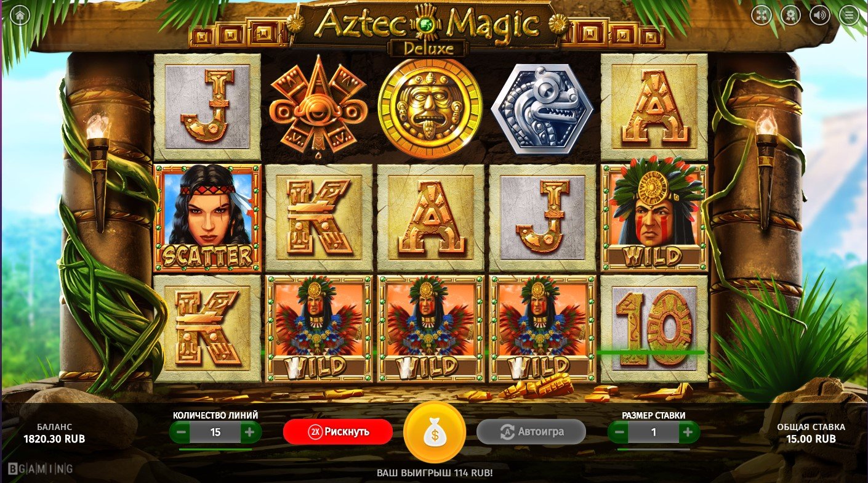This screenshot has height=483, width=868.
Task: Select the lines value field showing 15
Action: tap(215, 432)
